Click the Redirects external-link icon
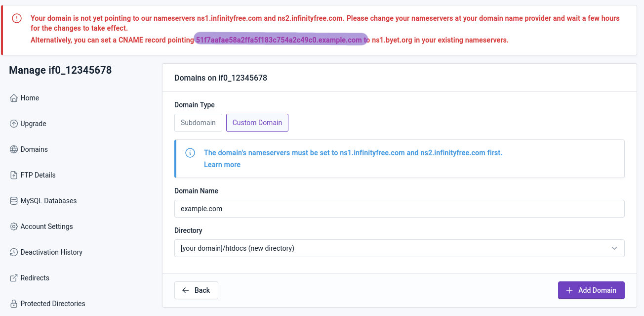The height and width of the screenshot is (316, 644). (x=14, y=278)
